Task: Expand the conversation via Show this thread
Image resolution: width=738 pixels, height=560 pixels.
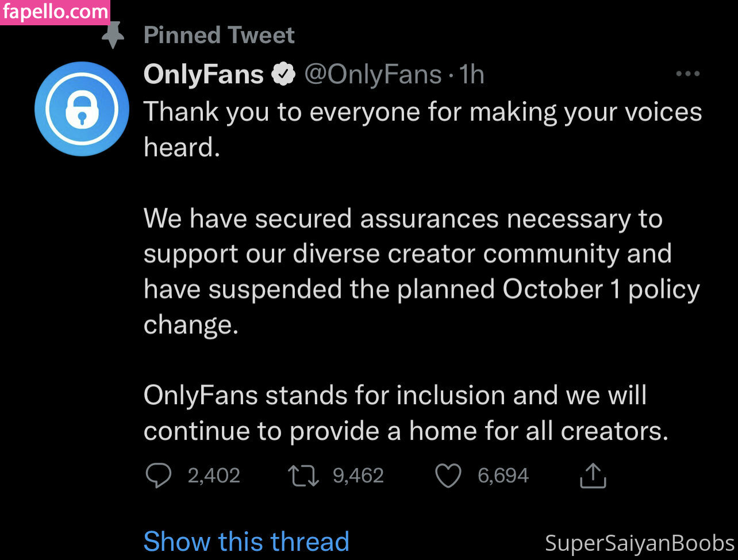Action: click(246, 542)
